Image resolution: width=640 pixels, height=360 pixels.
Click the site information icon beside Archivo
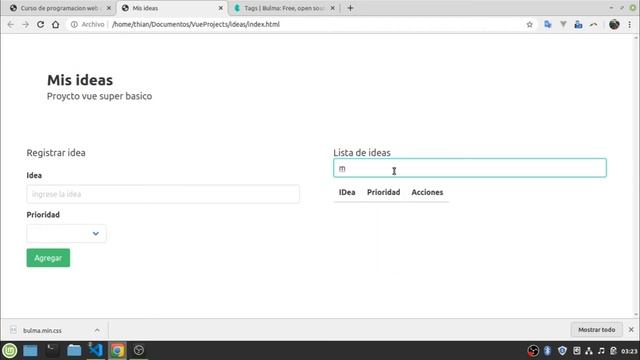point(74,24)
